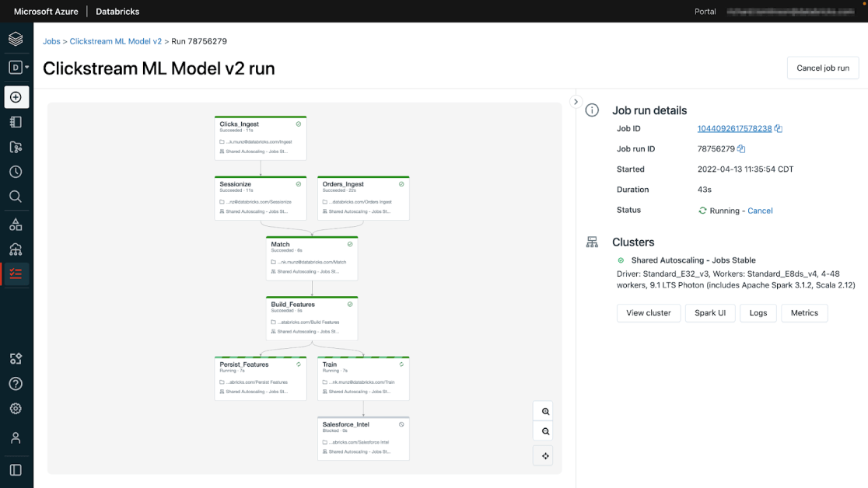This screenshot has height=488, width=868.
Task: Open the persona switcher dropdown
Action: tap(19, 68)
